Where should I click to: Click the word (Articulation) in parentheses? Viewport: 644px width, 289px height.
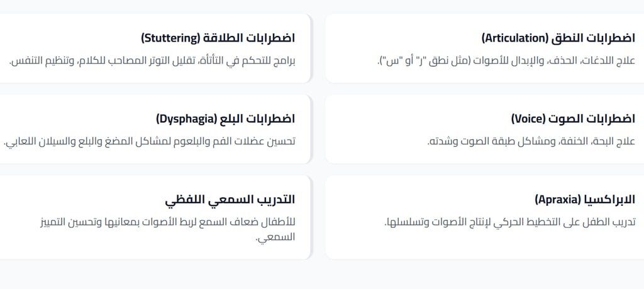coord(515,38)
